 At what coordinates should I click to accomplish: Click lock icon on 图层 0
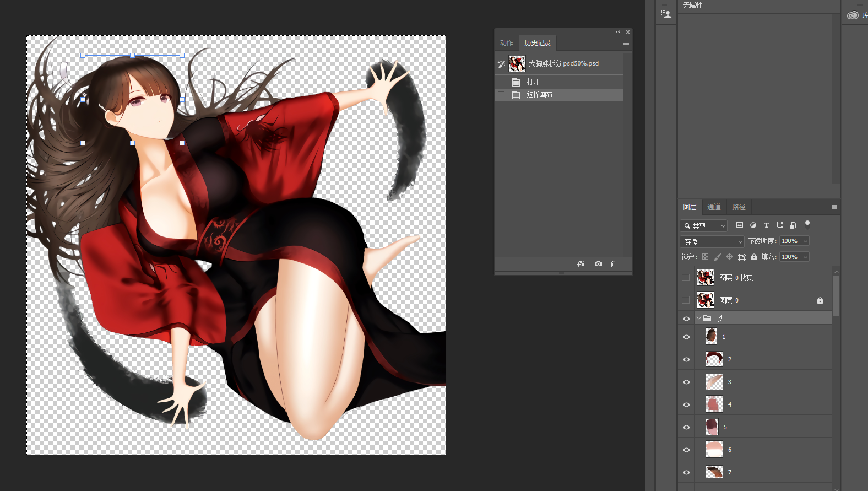coord(820,300)
